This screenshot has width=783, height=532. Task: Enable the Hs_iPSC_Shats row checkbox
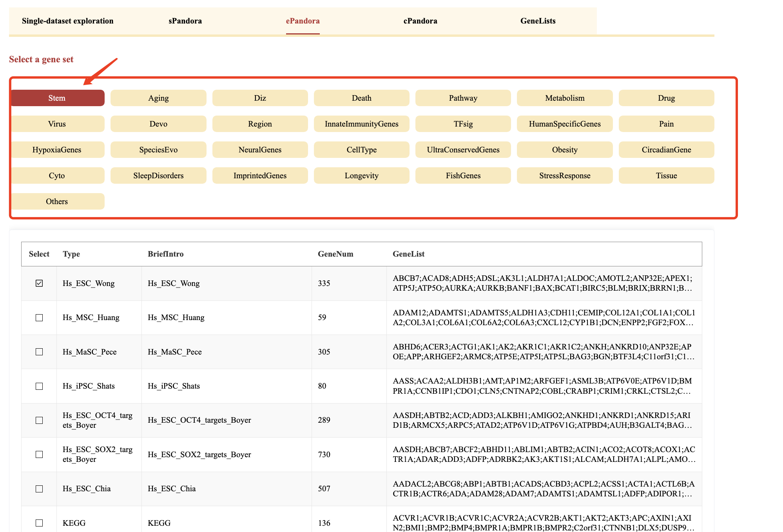tap(39, 386)
